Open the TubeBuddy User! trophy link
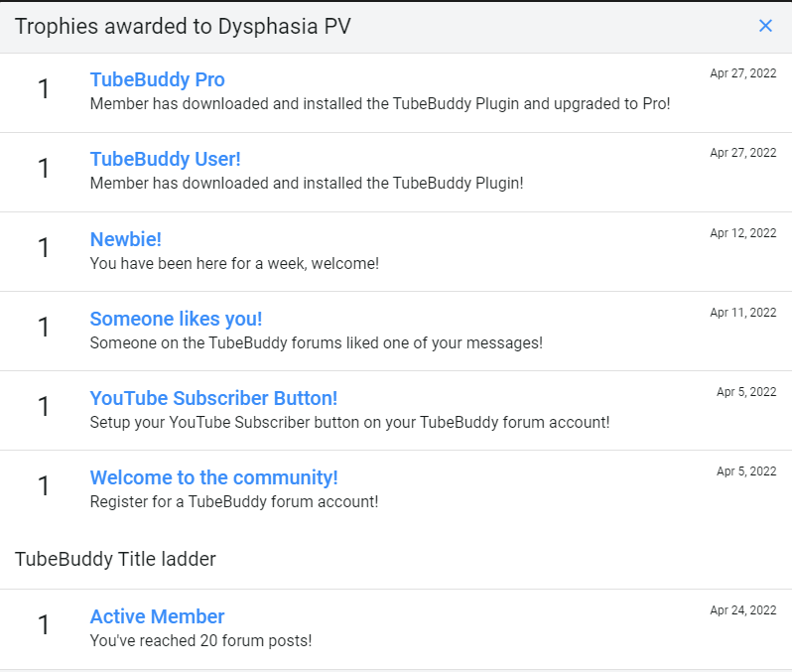 click(165, 159)
